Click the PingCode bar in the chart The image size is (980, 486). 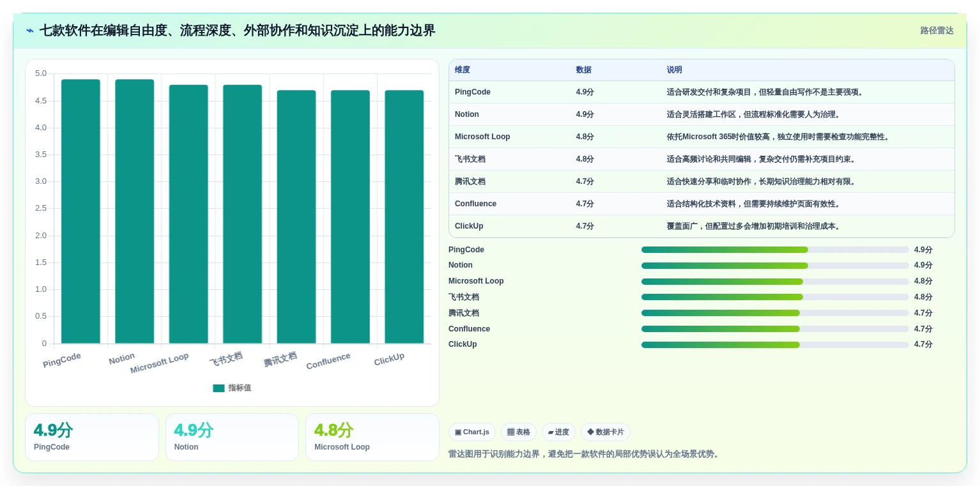(80, 211)
